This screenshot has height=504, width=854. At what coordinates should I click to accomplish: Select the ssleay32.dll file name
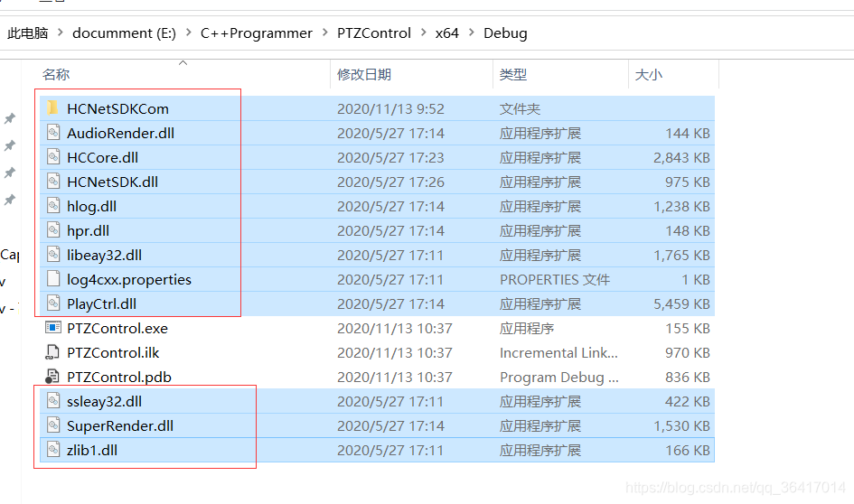pos(104,402)
